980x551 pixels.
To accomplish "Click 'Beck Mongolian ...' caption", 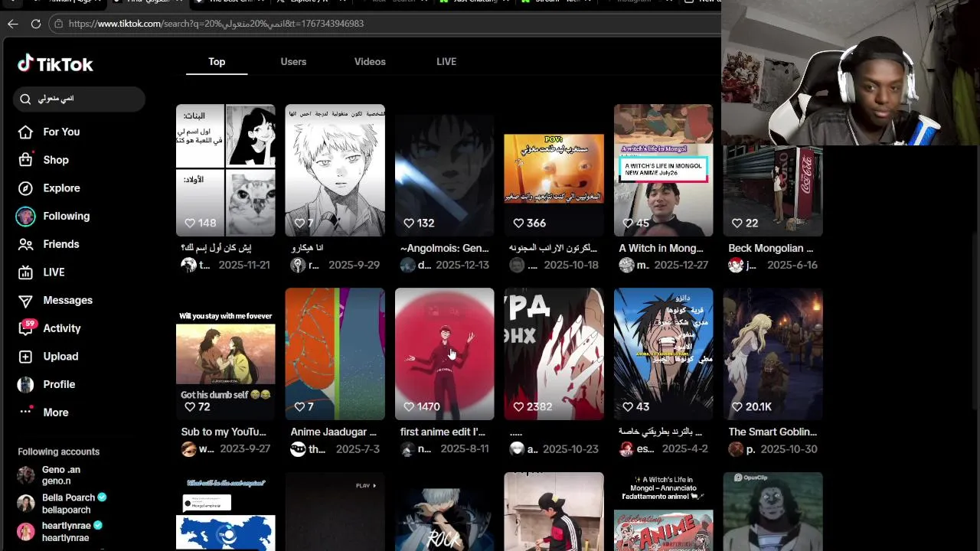I will (771, 248).
